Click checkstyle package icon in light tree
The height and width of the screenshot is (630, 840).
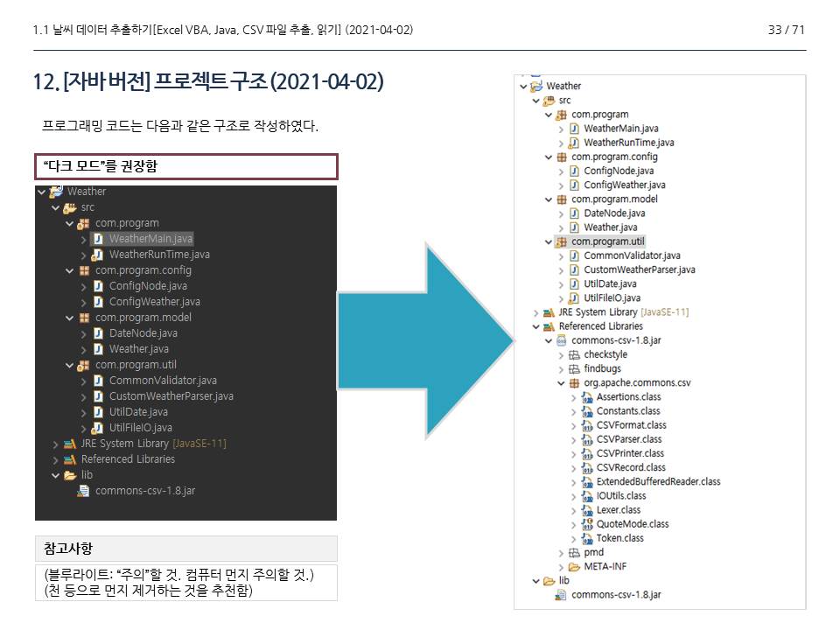point(574,355)
